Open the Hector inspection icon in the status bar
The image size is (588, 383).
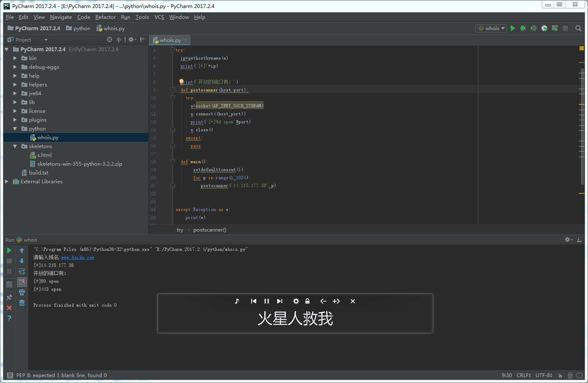pos(570,375)
